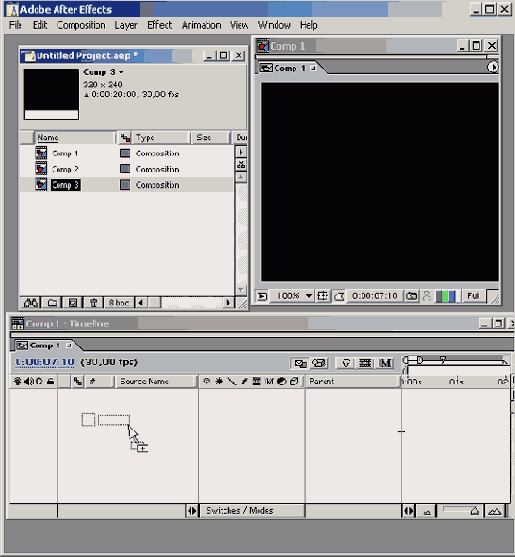This screenshot has width=515, height=557.
Task: Click the 8 bpc color depth button
Action: pyautogui.click(x=119, y=303)
